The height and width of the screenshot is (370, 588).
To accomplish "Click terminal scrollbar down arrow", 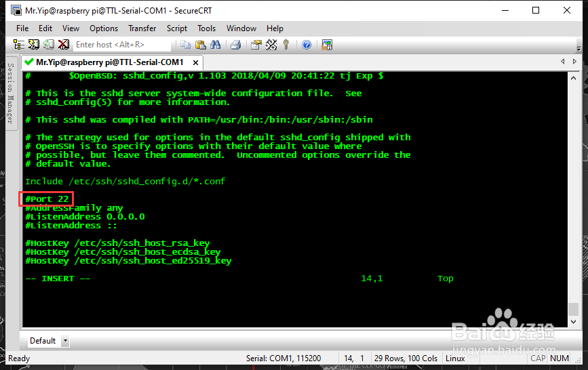I will (x=573, y=322).
